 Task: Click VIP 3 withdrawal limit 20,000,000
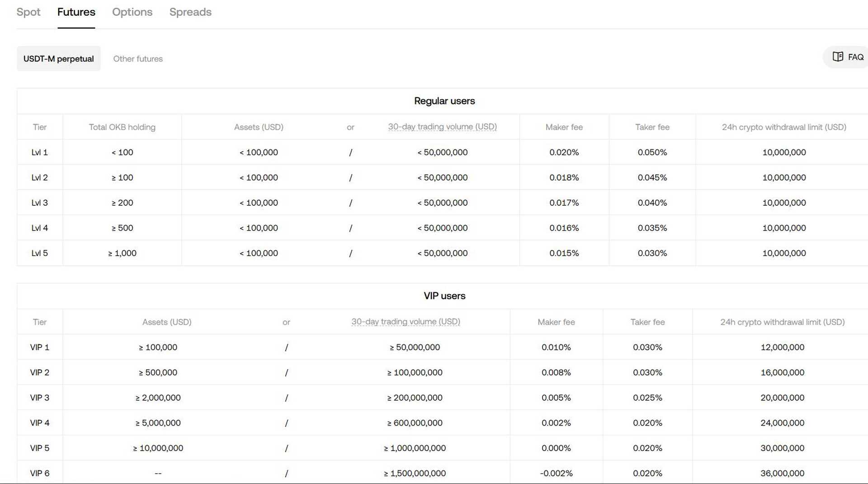pyautogui.click(x=782, y=398)
